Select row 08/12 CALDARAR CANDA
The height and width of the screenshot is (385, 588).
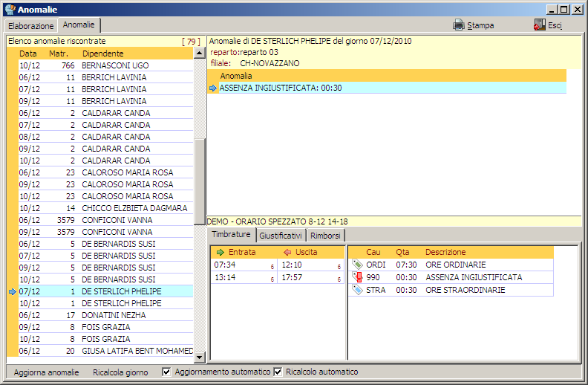tap(105, 137)
